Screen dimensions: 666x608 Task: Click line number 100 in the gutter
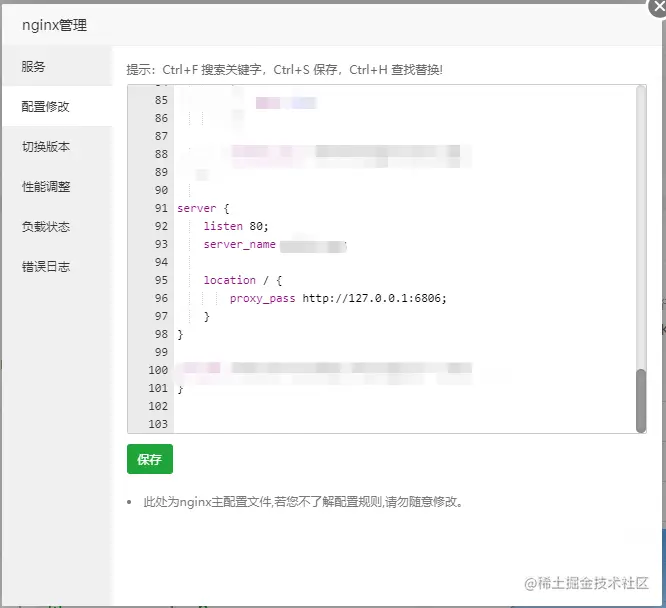158,370
